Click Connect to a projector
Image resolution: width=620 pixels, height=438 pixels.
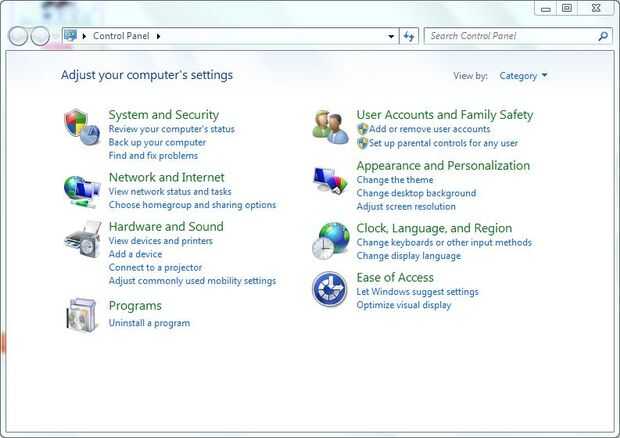pyautogui.click(x=155, y=268)
